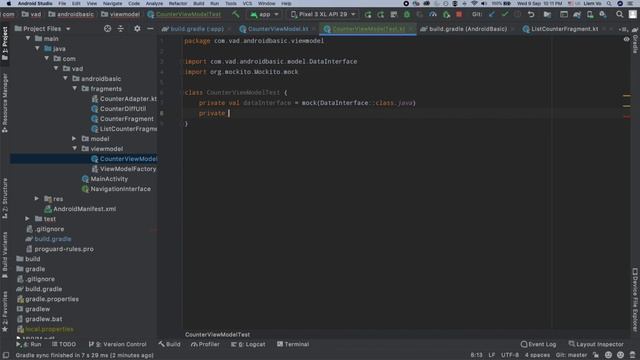Expand the model folder
Image resolution: width=640 pixels, height=360 pixels.
pos(74,139)
